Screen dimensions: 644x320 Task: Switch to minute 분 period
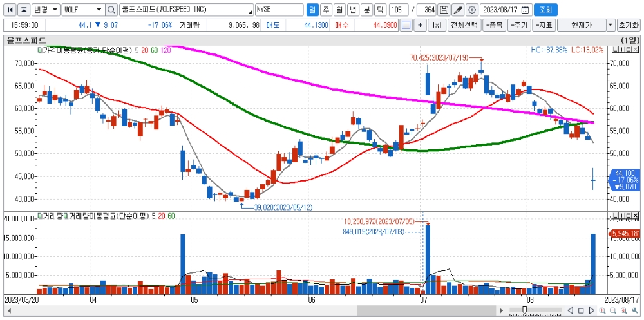coord(366,10)
